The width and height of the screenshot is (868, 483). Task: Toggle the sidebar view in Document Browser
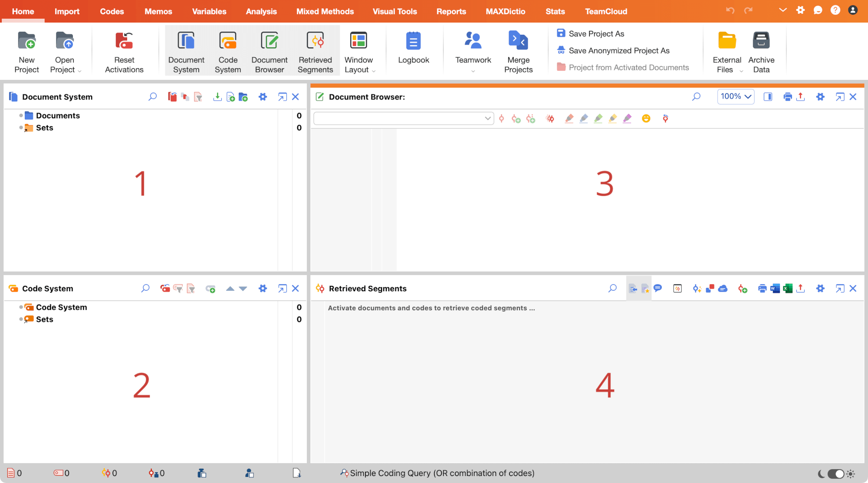coord(768,97)
